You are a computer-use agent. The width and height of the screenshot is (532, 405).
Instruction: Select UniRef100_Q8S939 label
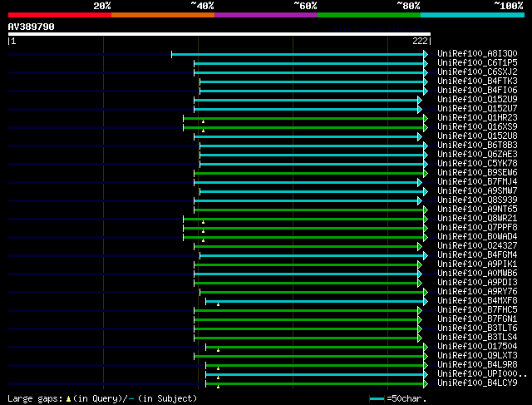477,200
